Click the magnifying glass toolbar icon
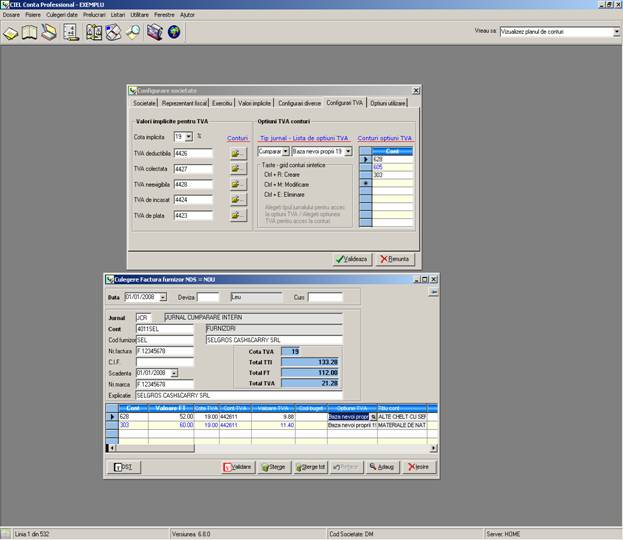Screen dimensions: 623x540 pyautogui.click(x=134, y=33)
